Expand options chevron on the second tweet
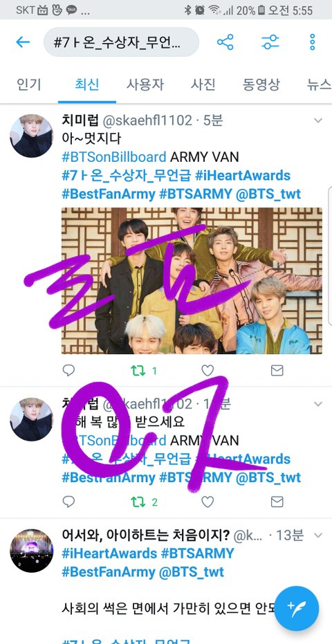332x644 pixels. click(318, 404)
